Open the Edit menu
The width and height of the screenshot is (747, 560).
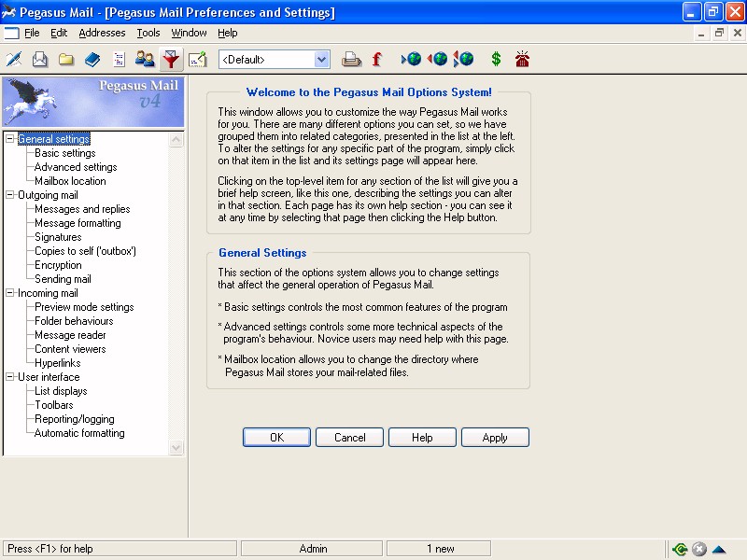[x=59, y=33]
